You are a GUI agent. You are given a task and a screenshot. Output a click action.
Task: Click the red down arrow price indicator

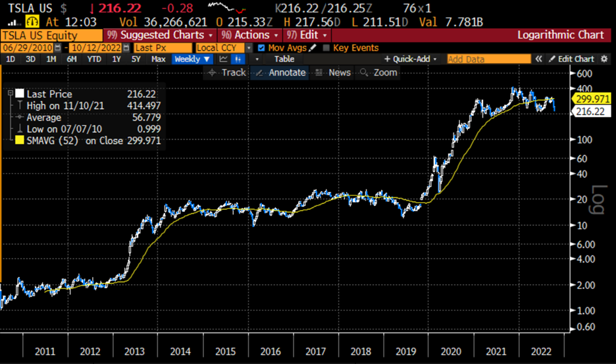pyautogui.click(x=92, y=9)
